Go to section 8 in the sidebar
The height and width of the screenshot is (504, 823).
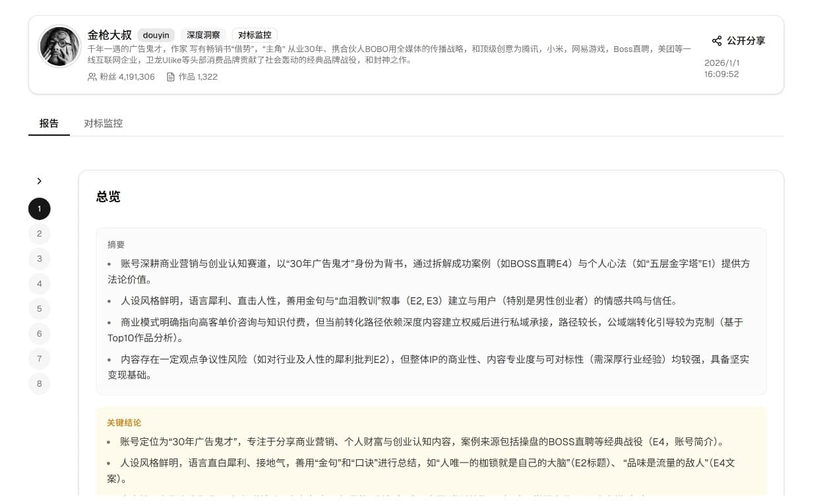pos(40,384)
